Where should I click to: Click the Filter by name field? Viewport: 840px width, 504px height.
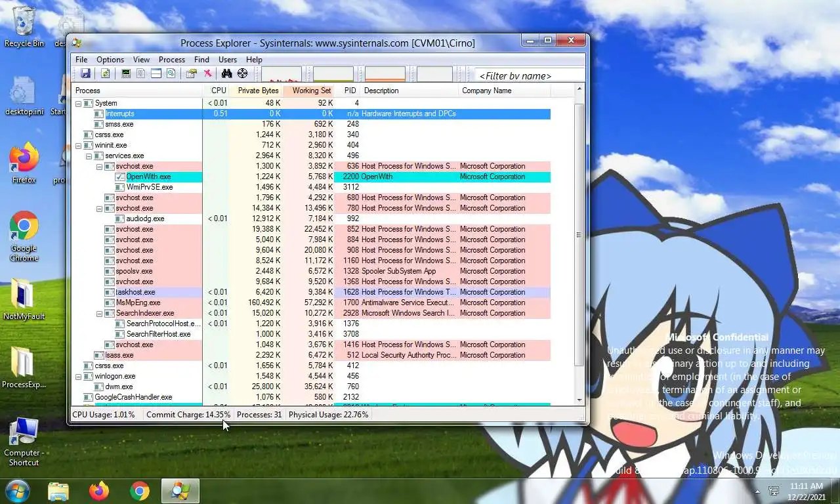tap(529, 75)
